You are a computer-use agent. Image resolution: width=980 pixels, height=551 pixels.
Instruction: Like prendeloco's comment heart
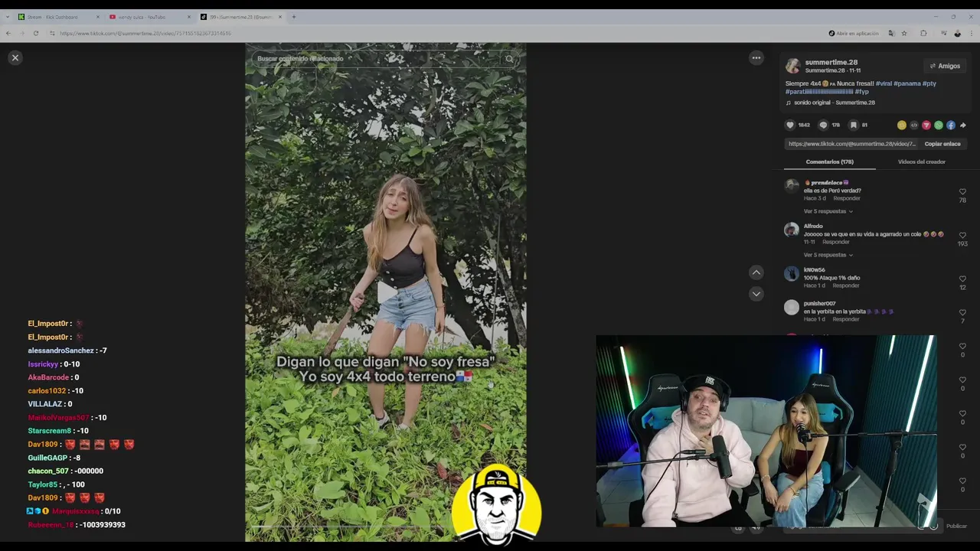point(962,191)
